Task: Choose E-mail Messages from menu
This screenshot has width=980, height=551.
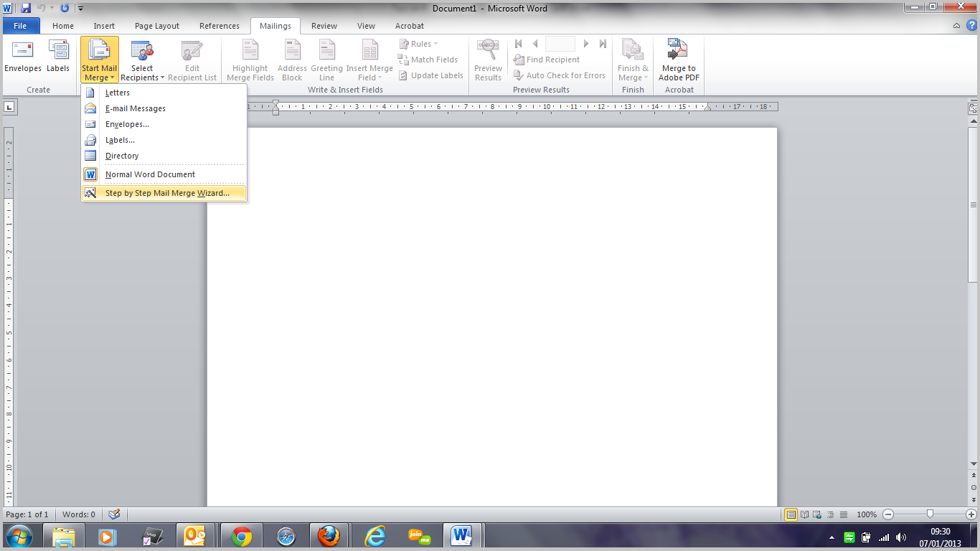Action: tap(164, 108)
